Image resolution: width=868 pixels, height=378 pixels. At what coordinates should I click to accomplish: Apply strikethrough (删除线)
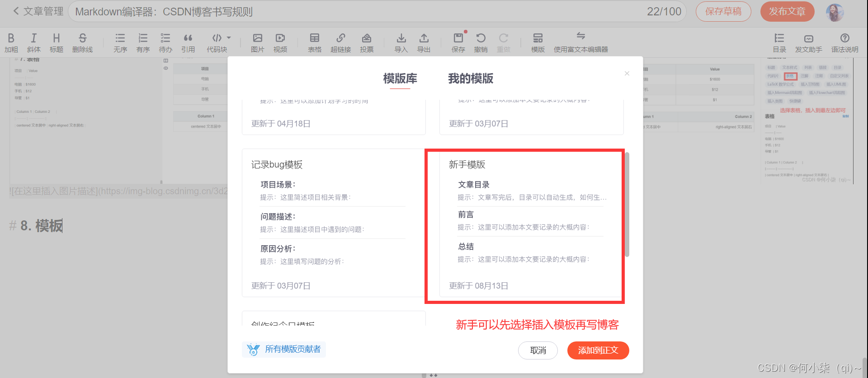[82, 43]
